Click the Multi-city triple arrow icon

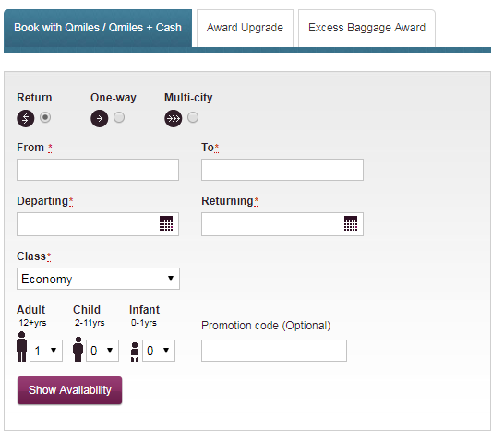pyautogui.click(x=174, y=118)
